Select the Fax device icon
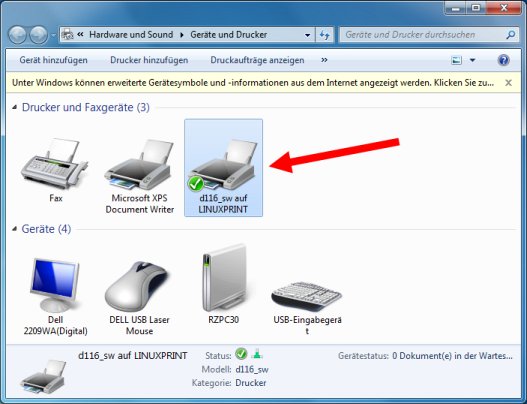This screenshot has width=527, height=404. [x=55, y=163]
